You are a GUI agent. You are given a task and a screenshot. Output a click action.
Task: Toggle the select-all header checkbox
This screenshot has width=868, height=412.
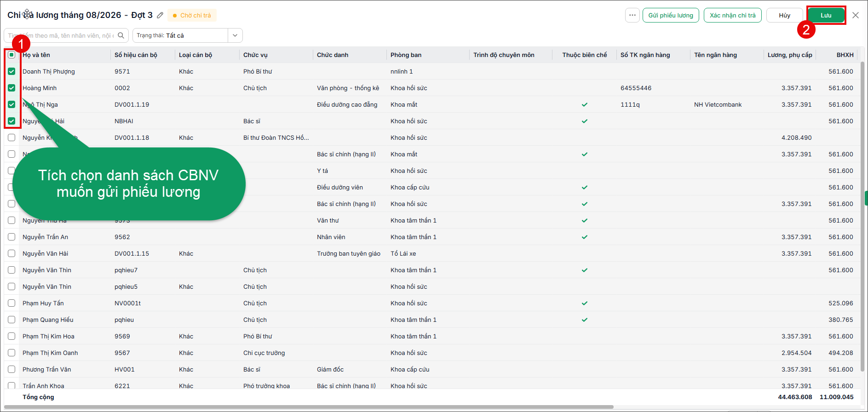click(x=11, y=55)
